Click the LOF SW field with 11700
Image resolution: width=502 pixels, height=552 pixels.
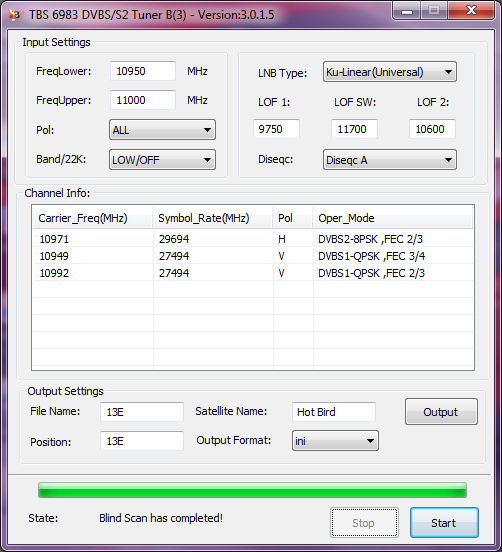(354, 129)
